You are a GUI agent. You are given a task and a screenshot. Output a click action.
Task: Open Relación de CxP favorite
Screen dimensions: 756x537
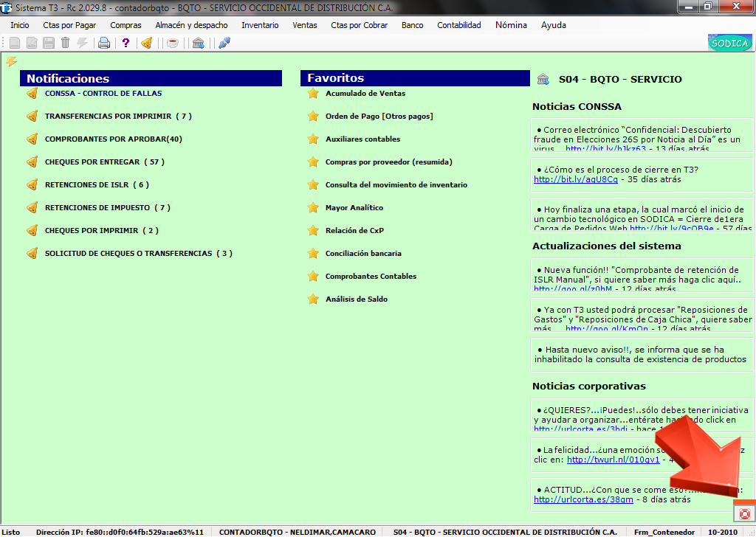354,230
